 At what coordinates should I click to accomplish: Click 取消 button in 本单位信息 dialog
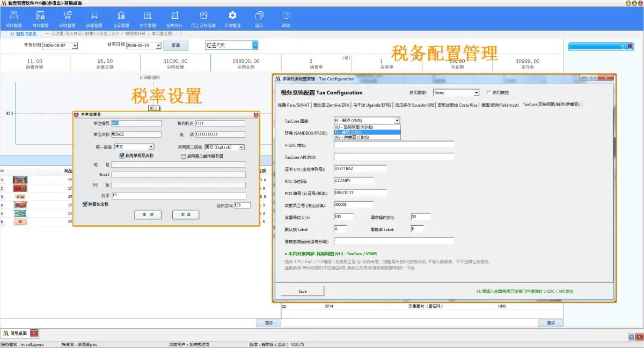(x=186, y=214)
